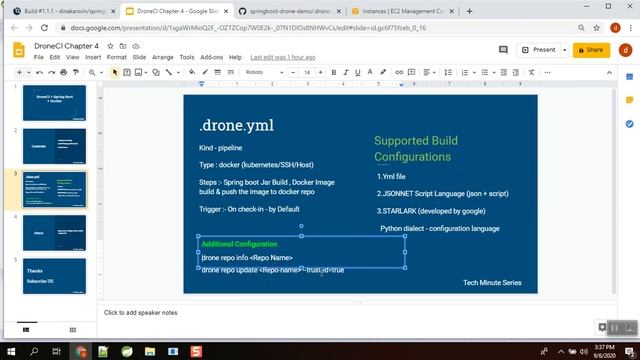640x360 pixels.
Task: Select the arrow cursor Select tool
Action: pyautogui.click(x=115, y=73)
